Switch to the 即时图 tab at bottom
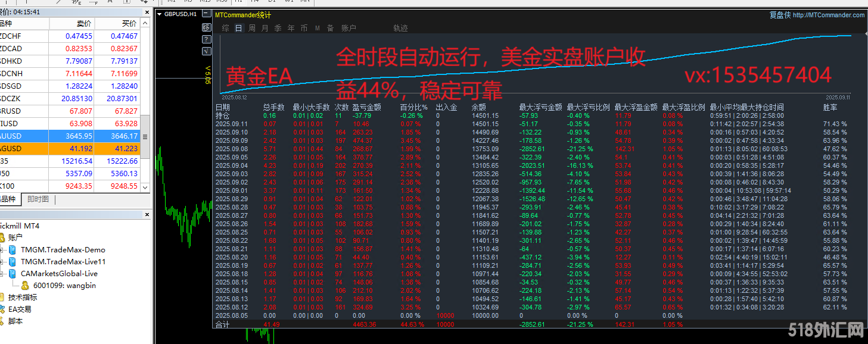 (x=37, y=199)
